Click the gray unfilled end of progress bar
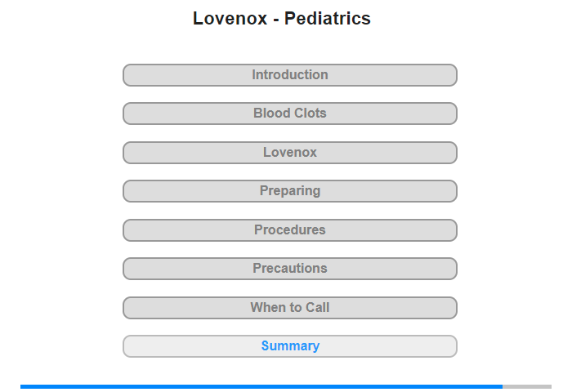 [527, 386]
